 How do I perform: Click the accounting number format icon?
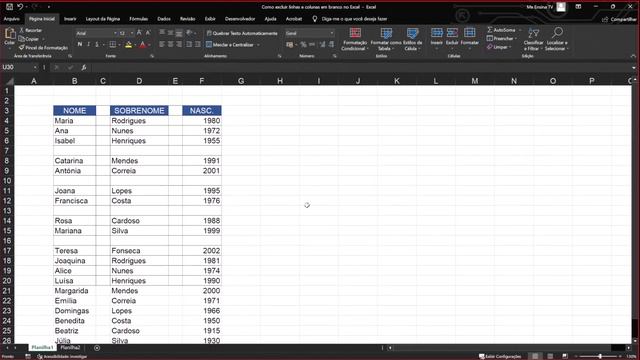click(290, 44)
